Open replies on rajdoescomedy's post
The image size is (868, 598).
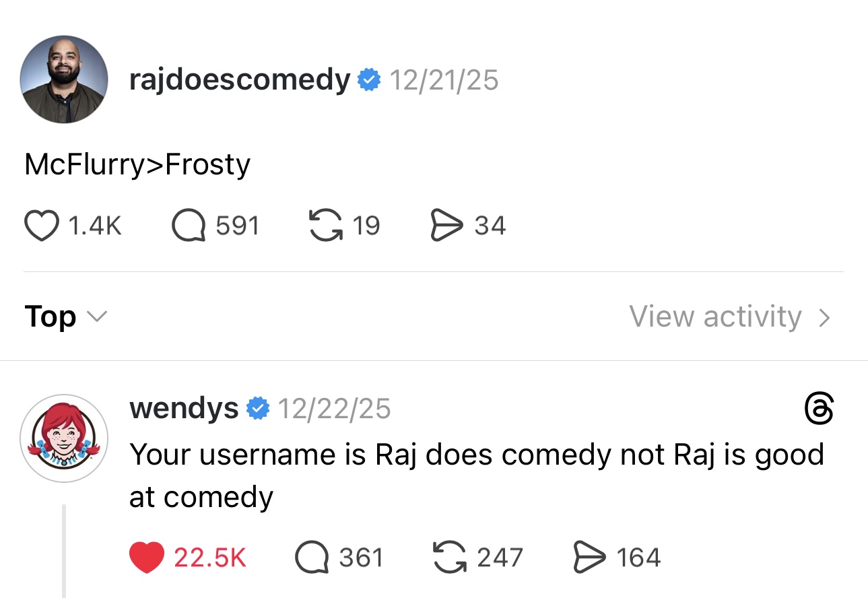[x=189, y=226]
